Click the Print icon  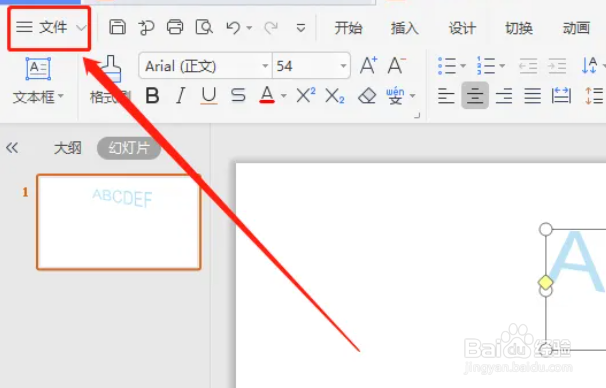point(175,27)
